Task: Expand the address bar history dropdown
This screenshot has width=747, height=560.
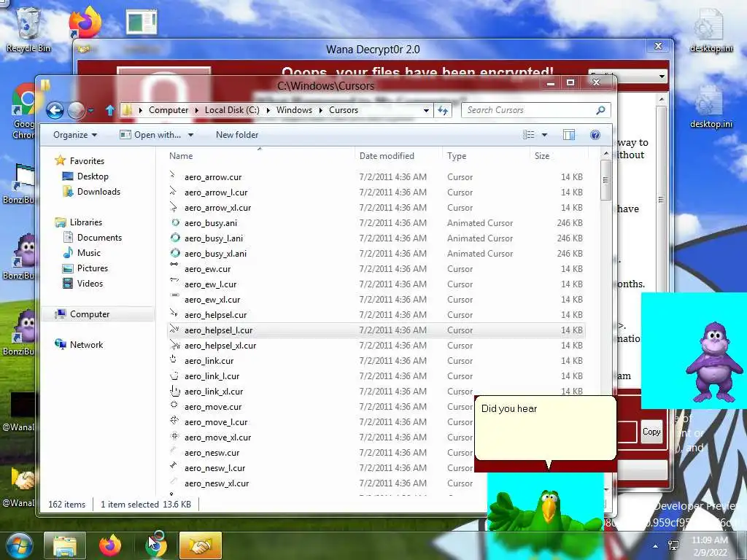Action: [426, 111]
